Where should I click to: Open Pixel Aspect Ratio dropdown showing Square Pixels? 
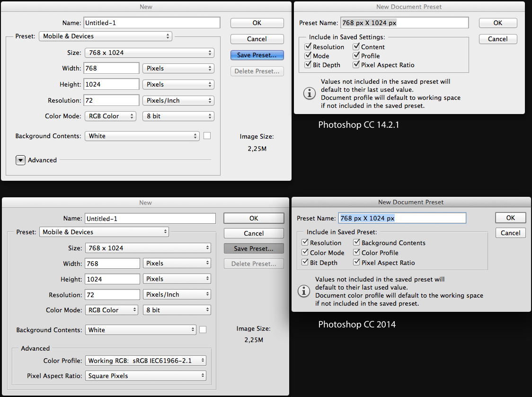[146, 376]
